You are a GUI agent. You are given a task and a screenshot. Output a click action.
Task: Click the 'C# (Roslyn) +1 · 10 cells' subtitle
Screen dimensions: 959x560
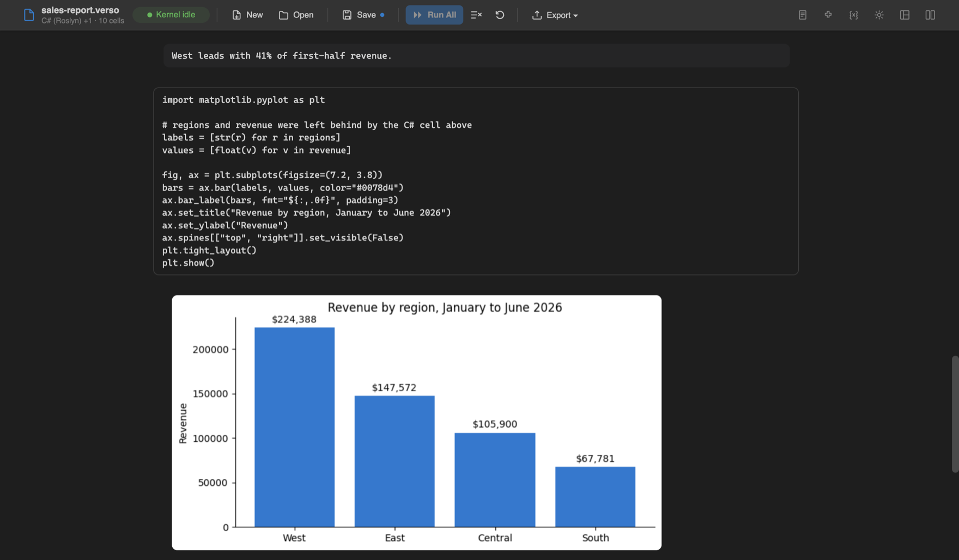(83, 21)
